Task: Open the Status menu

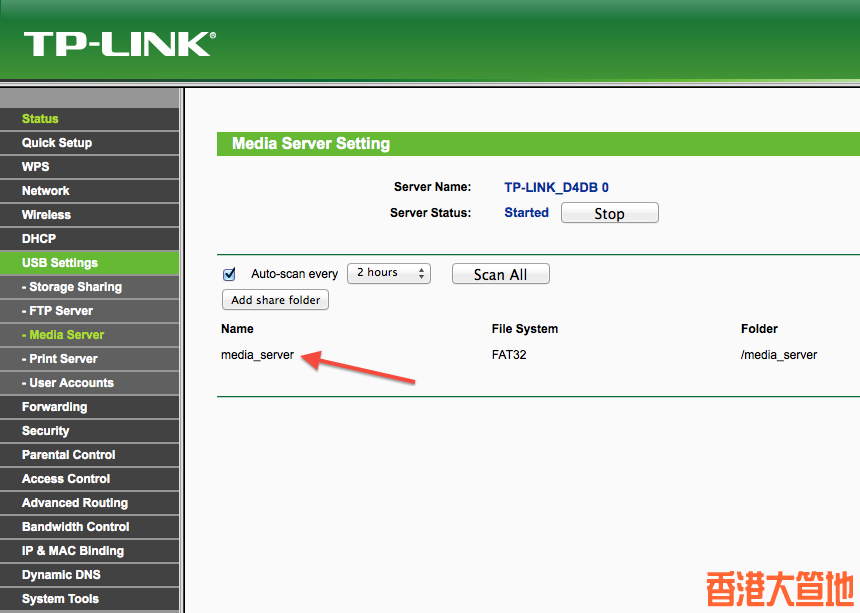Action: click(x=89, y=119)
